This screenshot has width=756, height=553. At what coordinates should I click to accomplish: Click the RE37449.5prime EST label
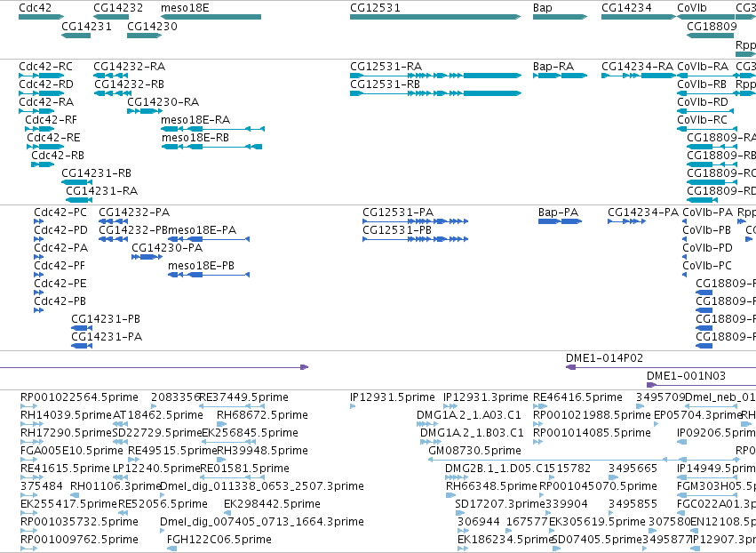[x=244, y=397]
